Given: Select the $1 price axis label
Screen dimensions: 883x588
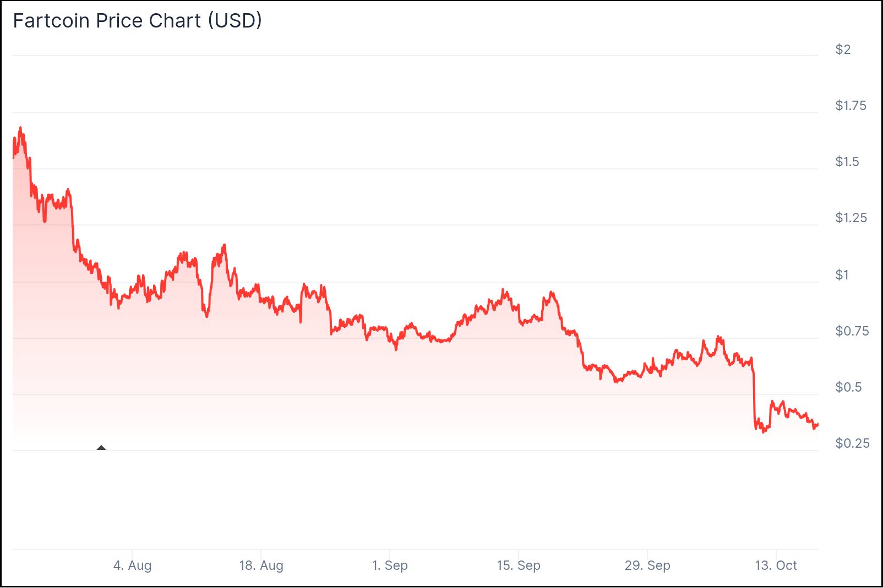Looking at the screenshot, I should click(x=842, y=275).
